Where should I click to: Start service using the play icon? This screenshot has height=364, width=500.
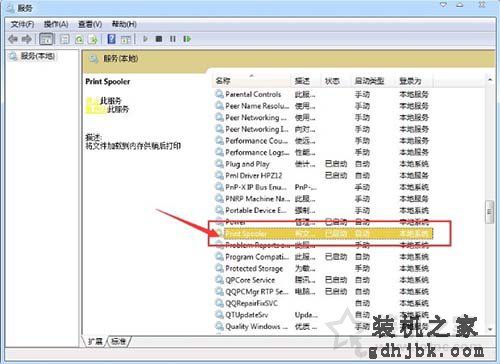coord(146,39)
